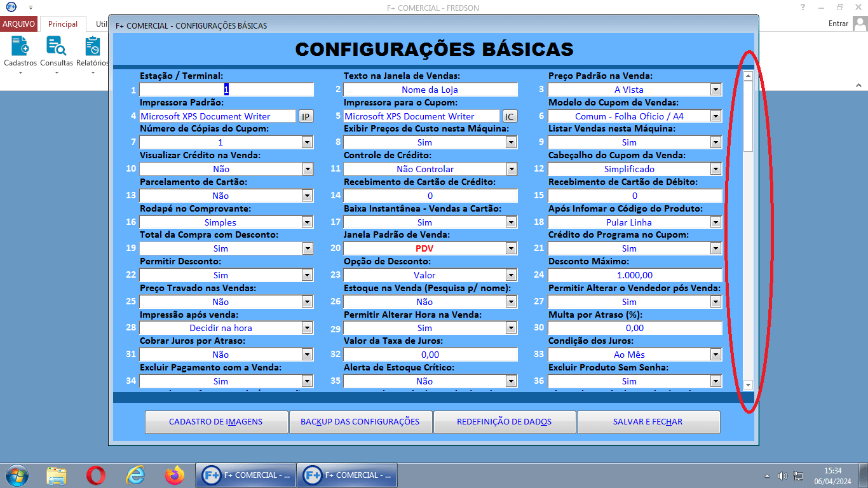
Task: Expand Número de Cópias do Cupom dropdown
Action: pos(308,143)
